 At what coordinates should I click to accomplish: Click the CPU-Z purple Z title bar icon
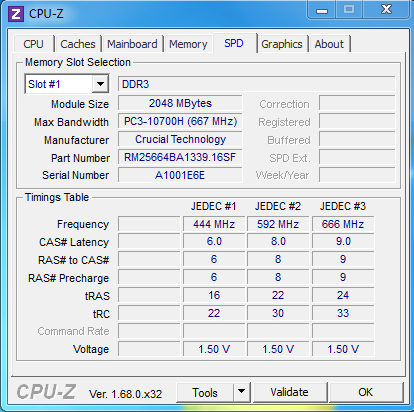16,14
